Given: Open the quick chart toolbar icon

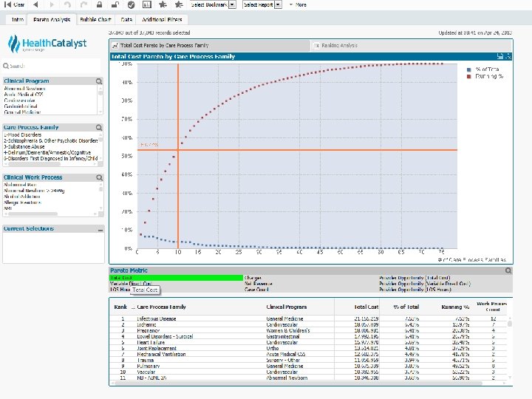Looking at the screenshot, I should 147,4.
